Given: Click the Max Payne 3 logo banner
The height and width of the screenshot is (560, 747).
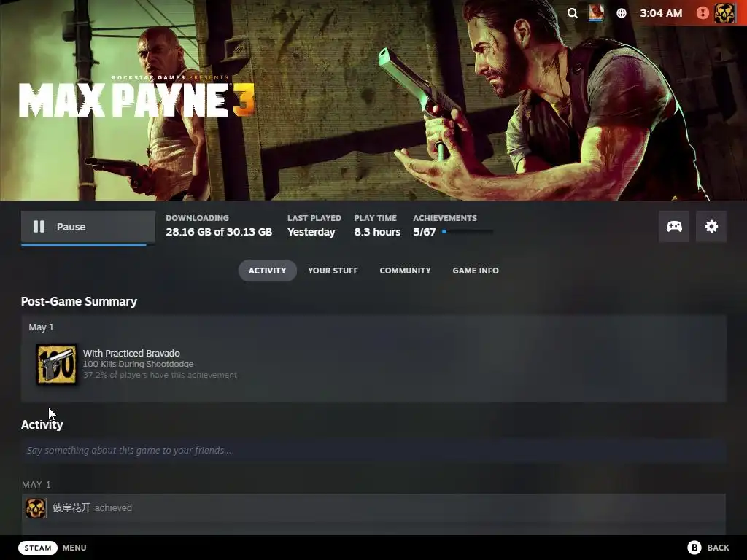Looking at the screenshot, I should [136, 97].
